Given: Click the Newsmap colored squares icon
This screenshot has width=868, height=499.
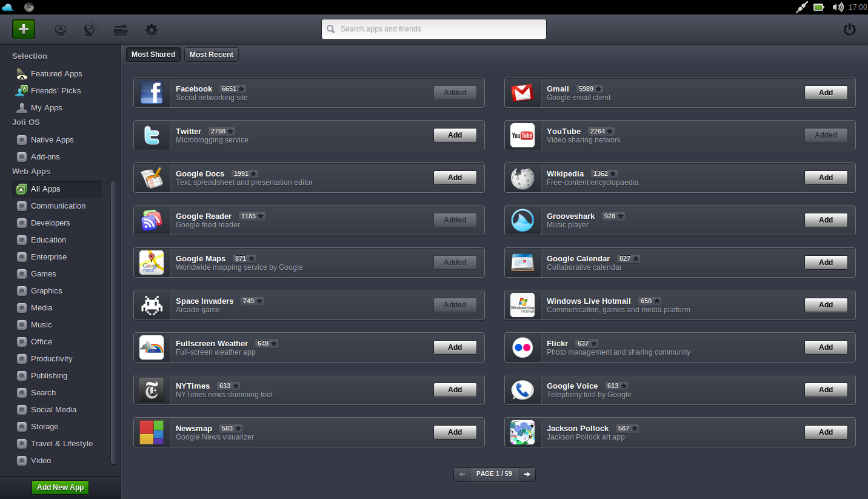Looking at the screenshot, I should click(152, 432).
